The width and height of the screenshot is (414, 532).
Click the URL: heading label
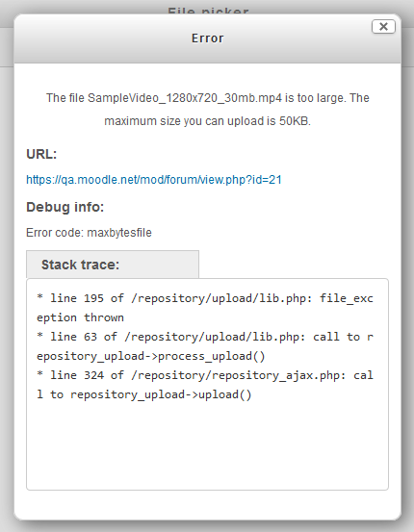(41, 154)
